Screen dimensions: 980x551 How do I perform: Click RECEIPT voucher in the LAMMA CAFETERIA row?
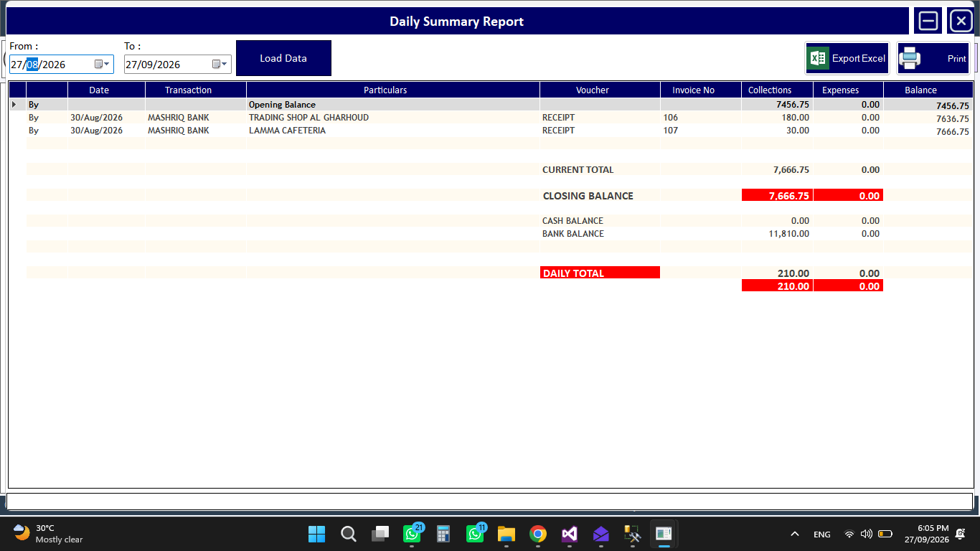coord(600,131)
